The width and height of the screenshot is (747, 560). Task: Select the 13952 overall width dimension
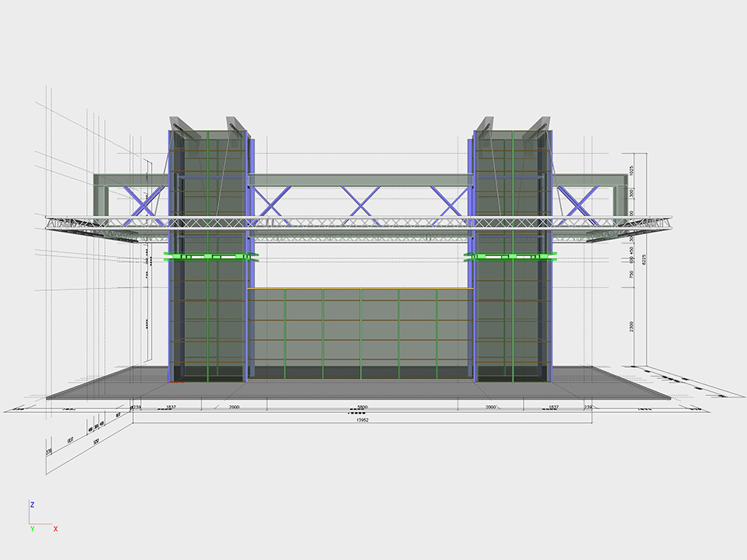pos(363,419)
